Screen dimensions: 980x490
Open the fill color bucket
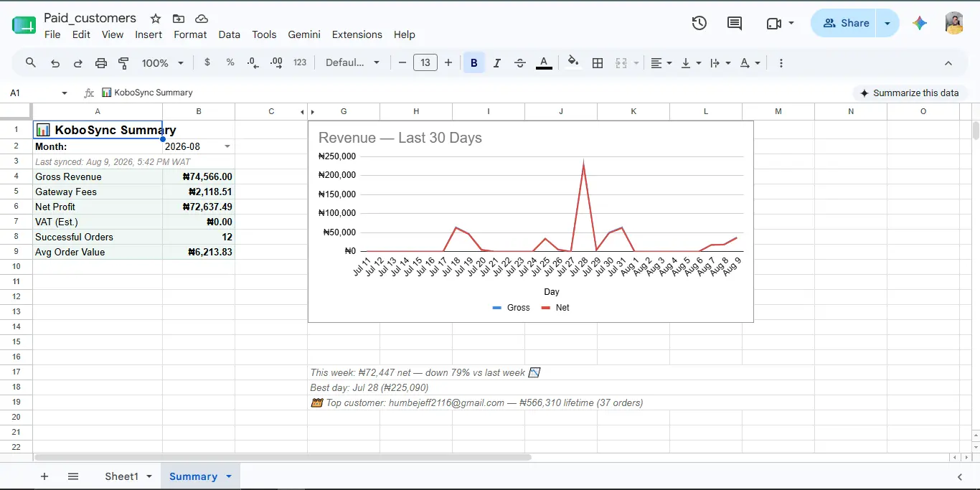pos(573,62)
